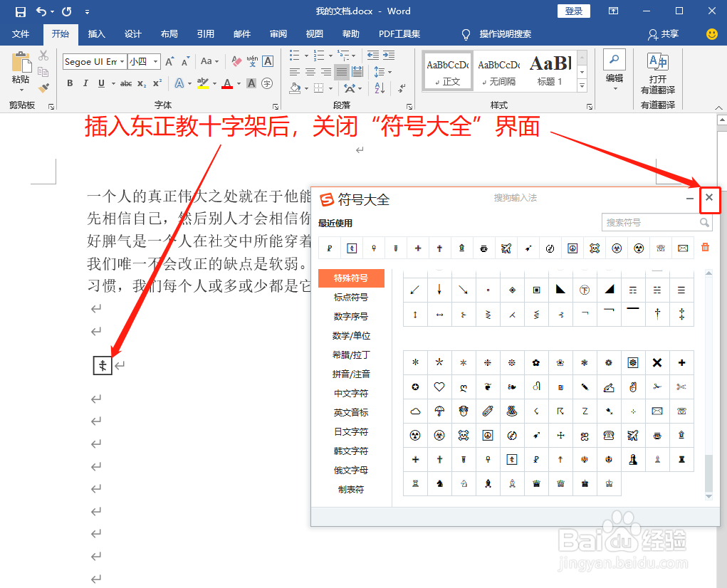Image resolution: width=727 pixels, height=588 pixels.
Task: Click the 共享 (Share) button
Action: pos(664,34)
